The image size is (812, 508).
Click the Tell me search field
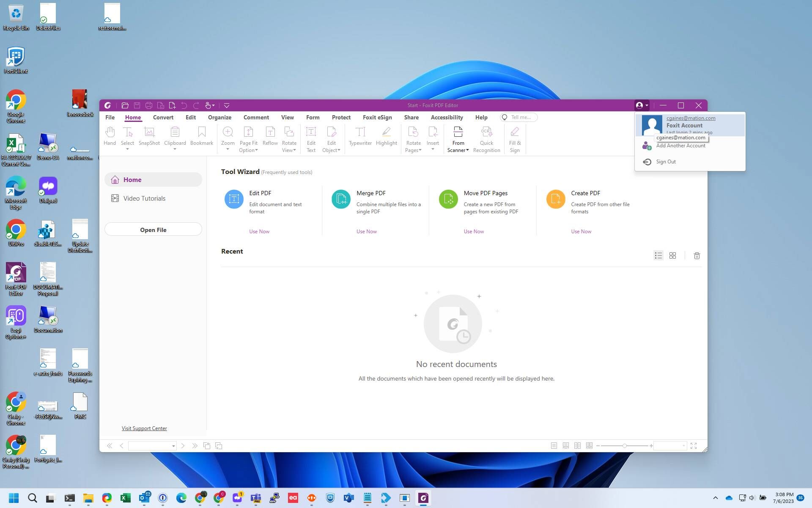pos(519,117)
